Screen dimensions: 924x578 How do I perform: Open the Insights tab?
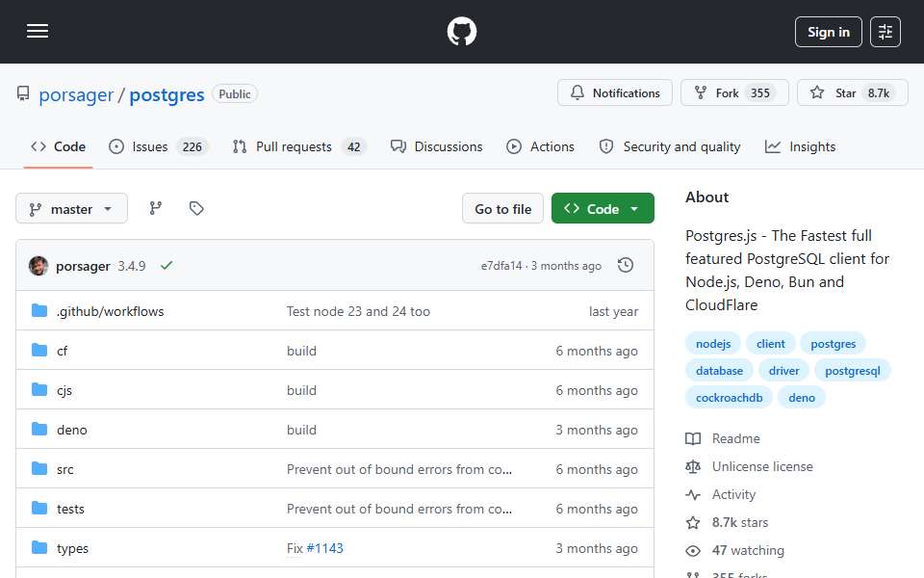coord(800,146)
